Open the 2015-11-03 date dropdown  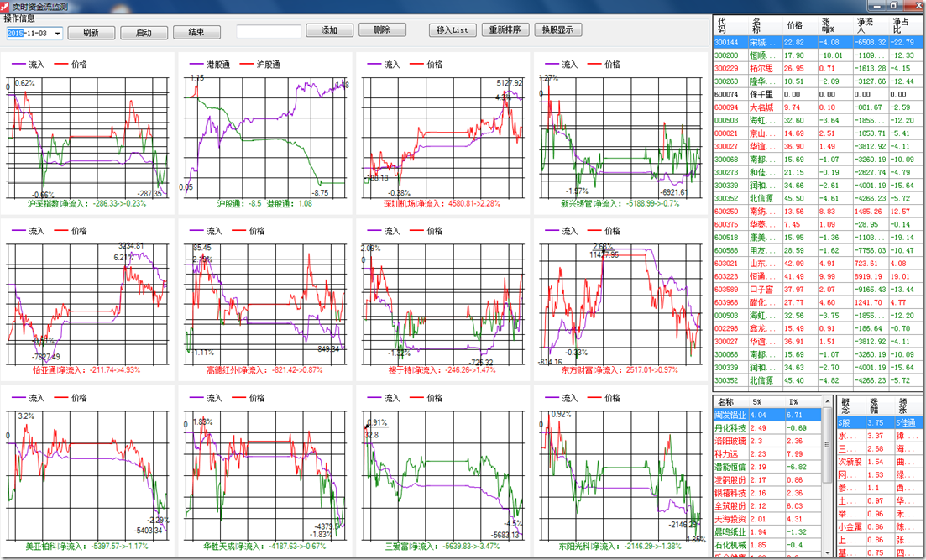(57, 34)
